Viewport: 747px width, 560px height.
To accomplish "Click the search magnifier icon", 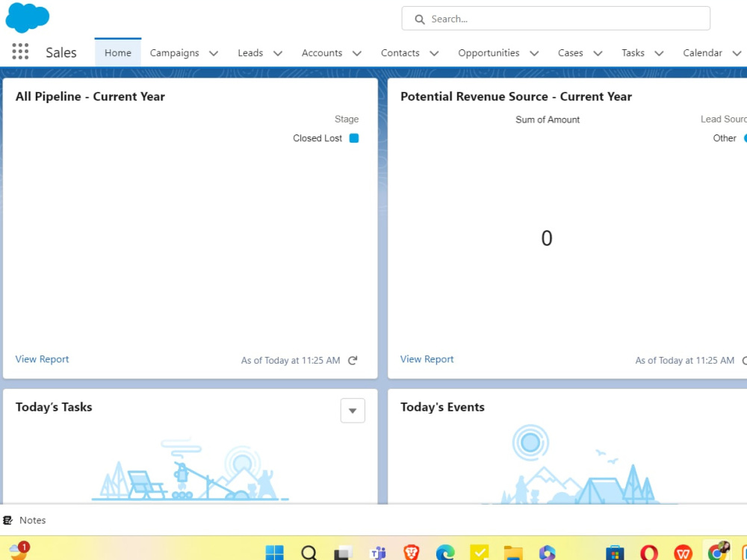I will click(x=419, y=19).
